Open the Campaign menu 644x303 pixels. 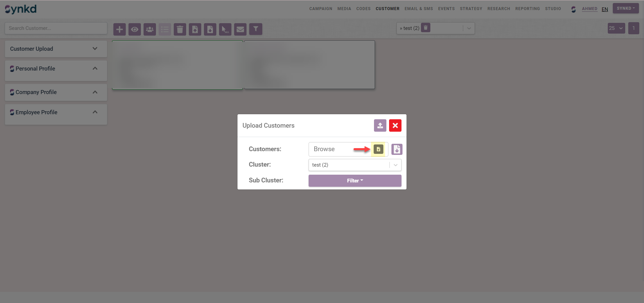pyautogui.click(x=320, y=9)
